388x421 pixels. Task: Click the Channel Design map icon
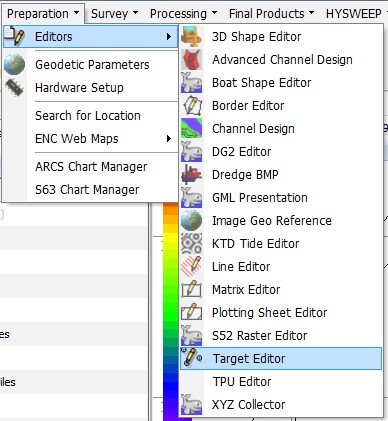pyautogui.click(x=191, y=128)
